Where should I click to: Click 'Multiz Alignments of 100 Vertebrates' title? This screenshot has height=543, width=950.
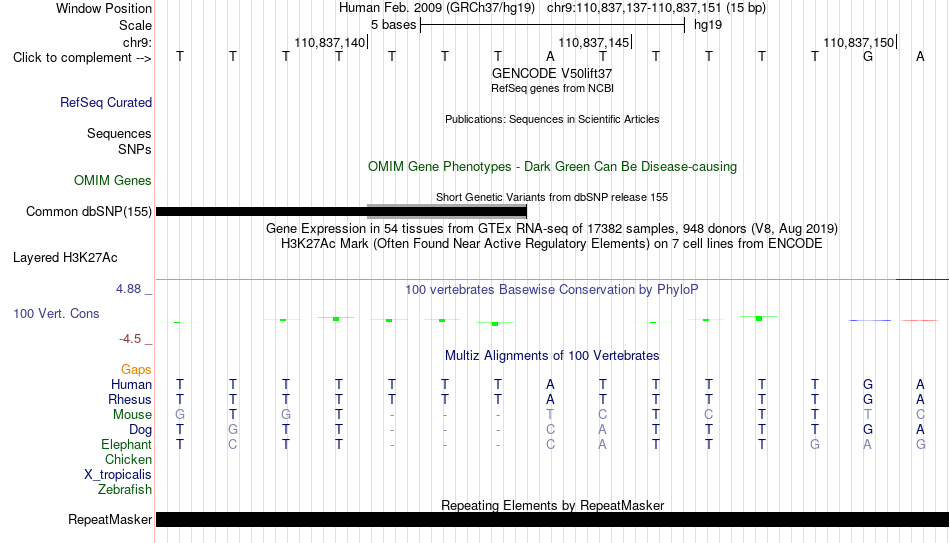(552, 356)
